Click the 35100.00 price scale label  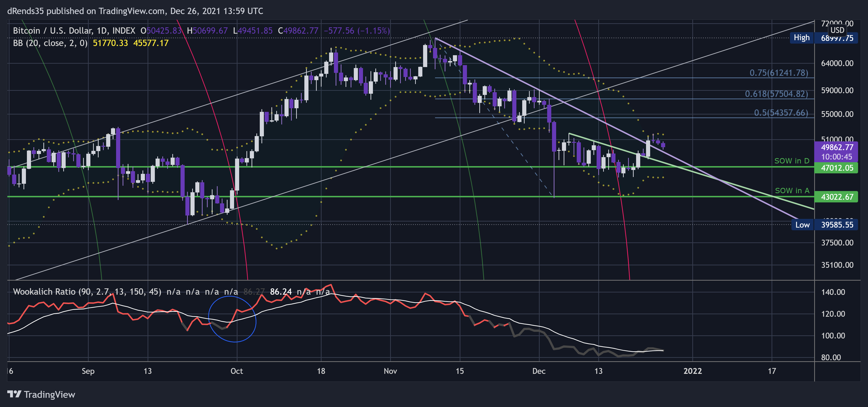click(x=837, y=265)
